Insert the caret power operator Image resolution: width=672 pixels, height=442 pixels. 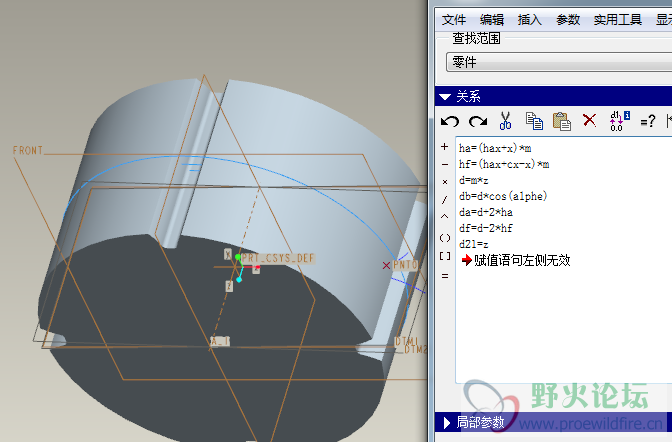(x=444, y=216)
